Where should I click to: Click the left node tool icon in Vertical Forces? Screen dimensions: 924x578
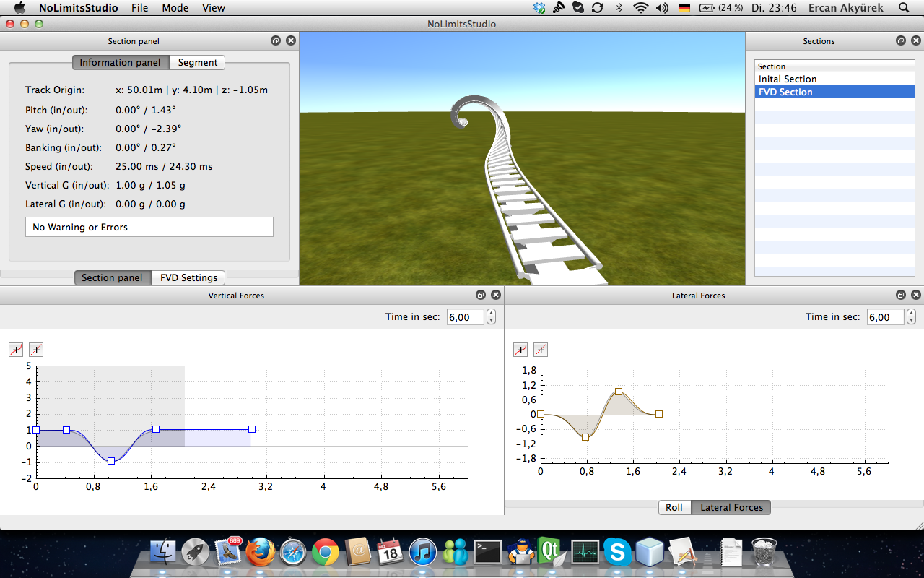point(16,350)
